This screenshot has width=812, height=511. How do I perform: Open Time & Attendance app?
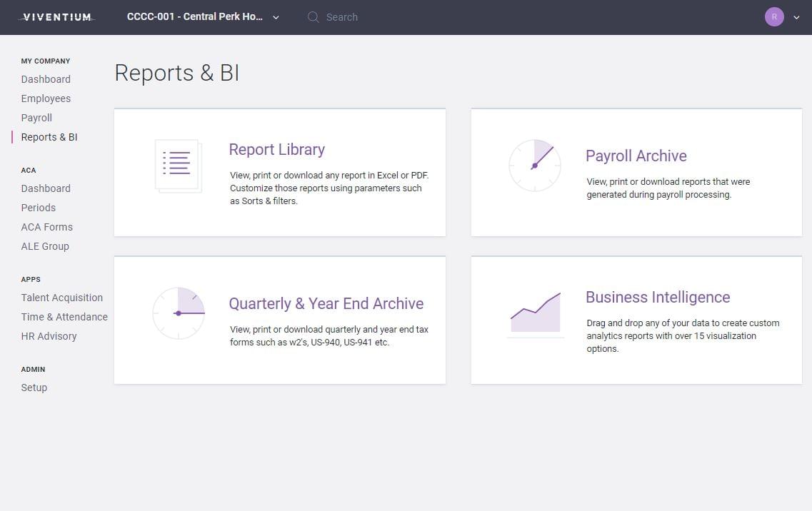point(64,317)
